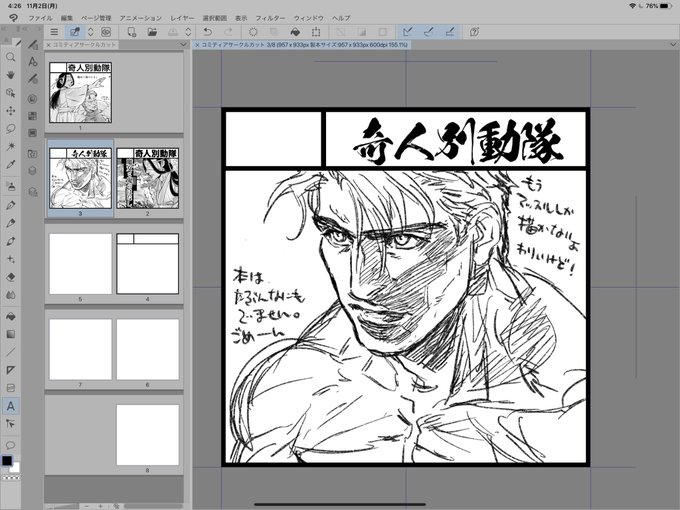Image resolution: width=680 pixels, height=510 pixels.
Task: Select the Eyedropper tool
Action: (10, 164)
